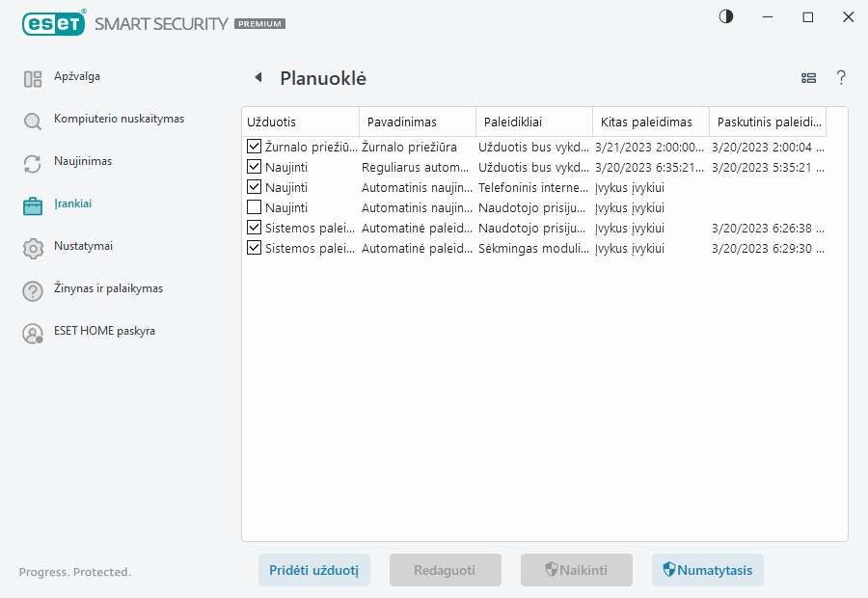Uncheck the Žurnalo priežiūra task
The width and height of the screenshot is (868, 598).
coord(254,147)
